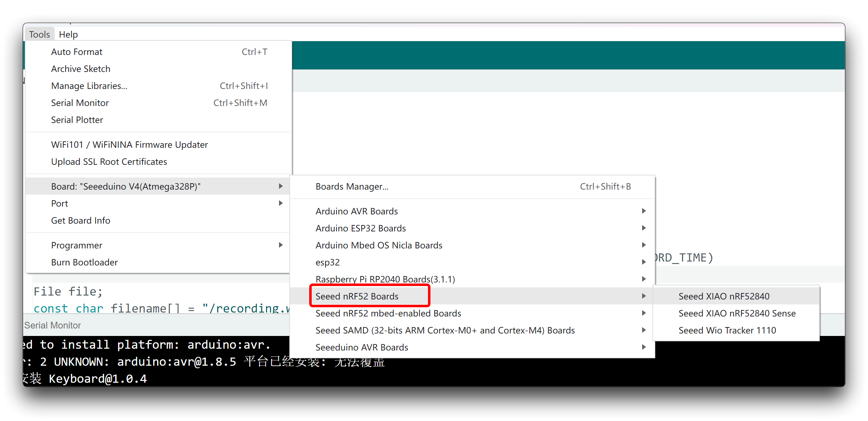
Task: Expand the Port submenu
Action: point(158,203)
